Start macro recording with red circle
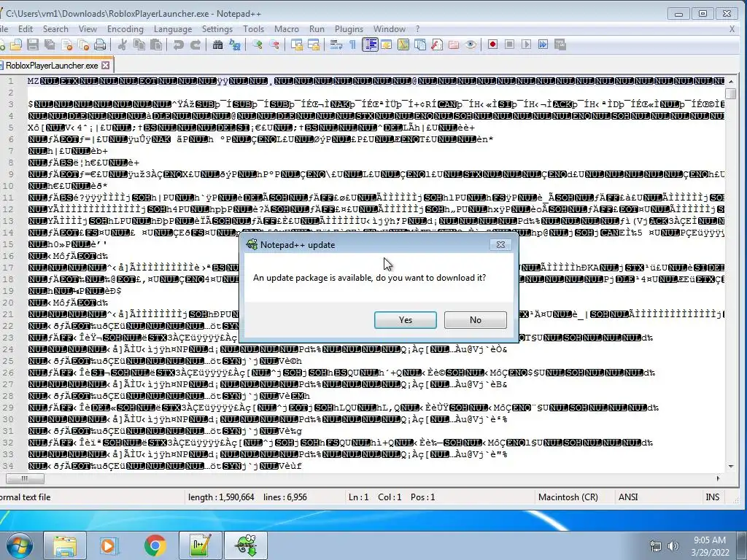Screen dimensions: 747x560 pyautogui.click(x=492, y=44)
